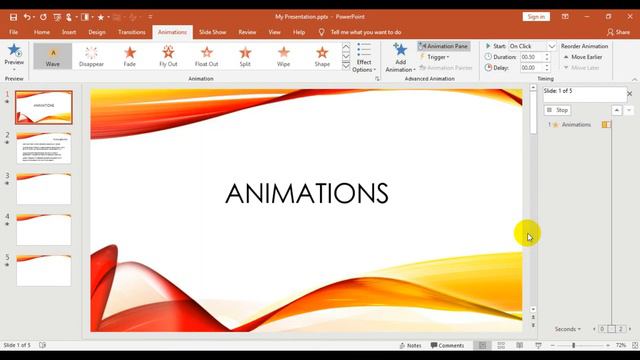This screenshot has height=360, width=640.
Task: Apply the Float Out animation effect
Action: (207, 56)
